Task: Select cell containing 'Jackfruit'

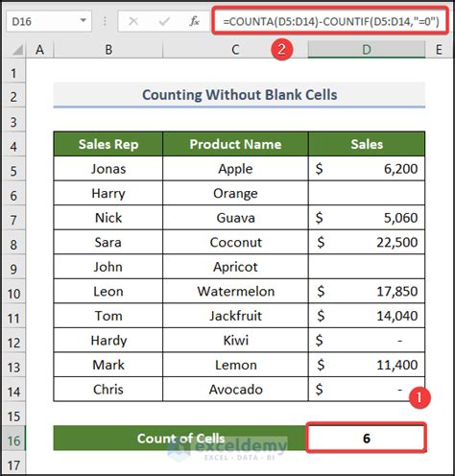Action: click(x=235, y=316)
